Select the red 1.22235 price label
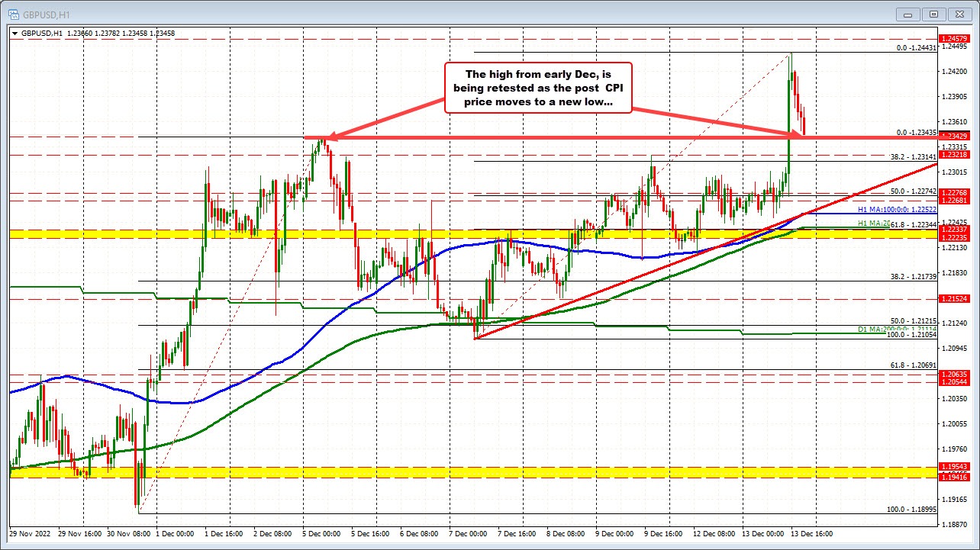The height and width of the screenshot is (550, 980). tap(955, 238)
